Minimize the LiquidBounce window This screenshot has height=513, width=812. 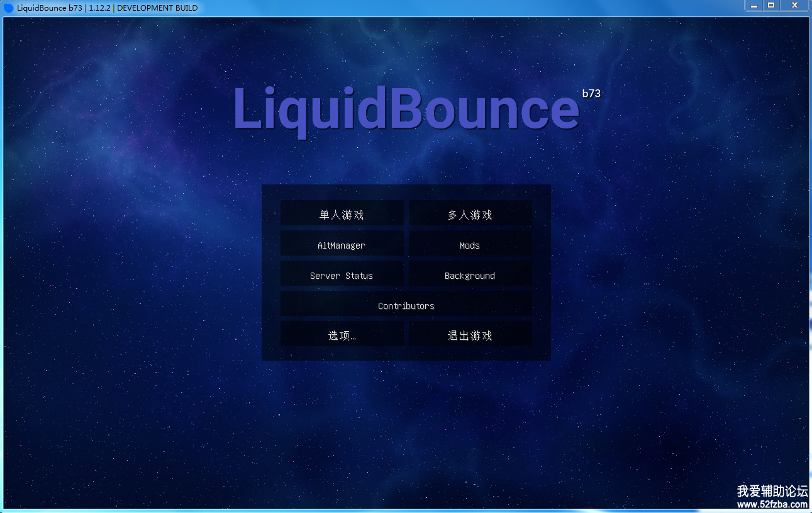click(x=754, y=6)
